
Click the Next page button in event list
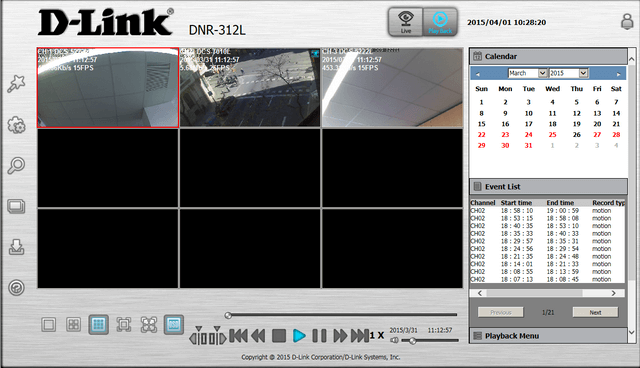[x=595, y=312]
